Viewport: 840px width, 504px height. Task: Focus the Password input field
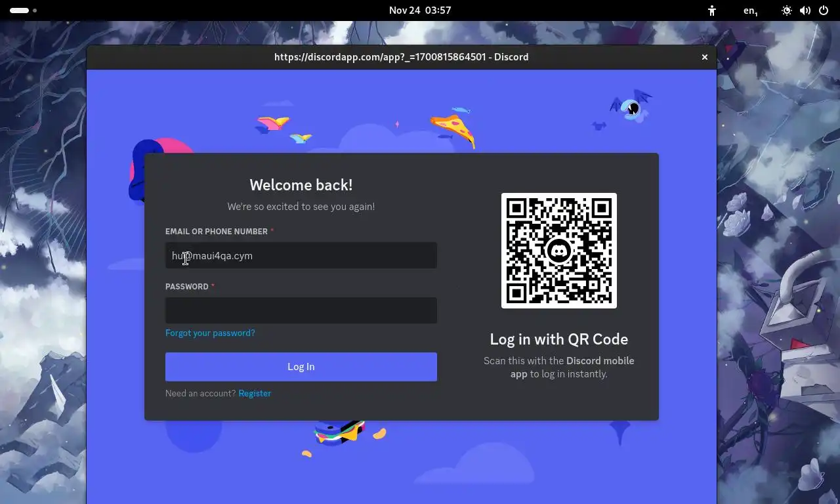[301, 310]
